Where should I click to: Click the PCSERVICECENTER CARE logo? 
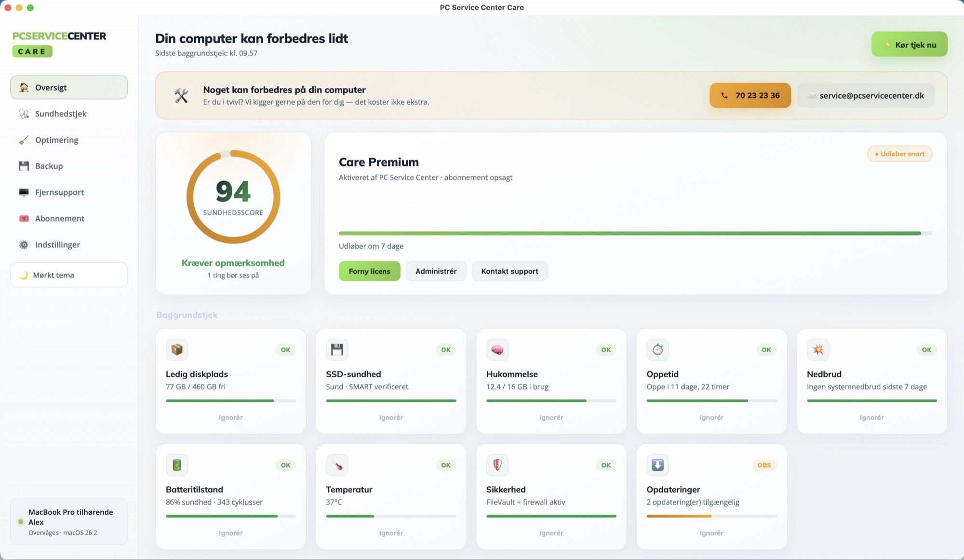pyautogui.click(x=59, y=43)
